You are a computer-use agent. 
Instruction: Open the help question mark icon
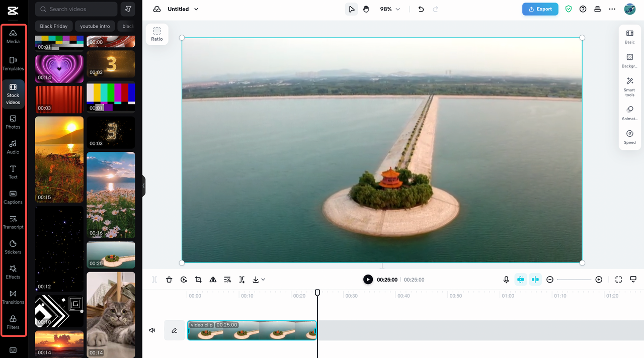pyautogui.click(x=583, y=9)
